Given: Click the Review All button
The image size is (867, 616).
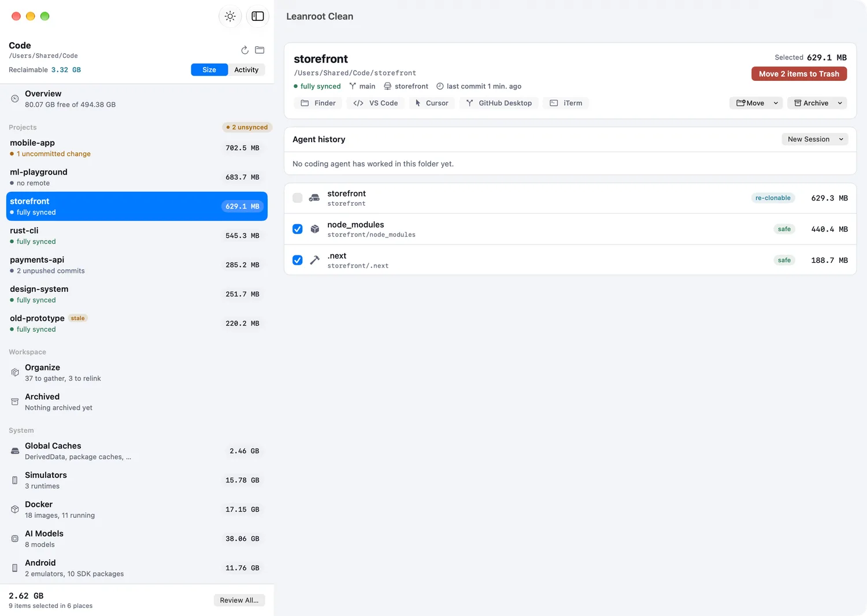Looking at the screenshot, I should coord(239,600).
